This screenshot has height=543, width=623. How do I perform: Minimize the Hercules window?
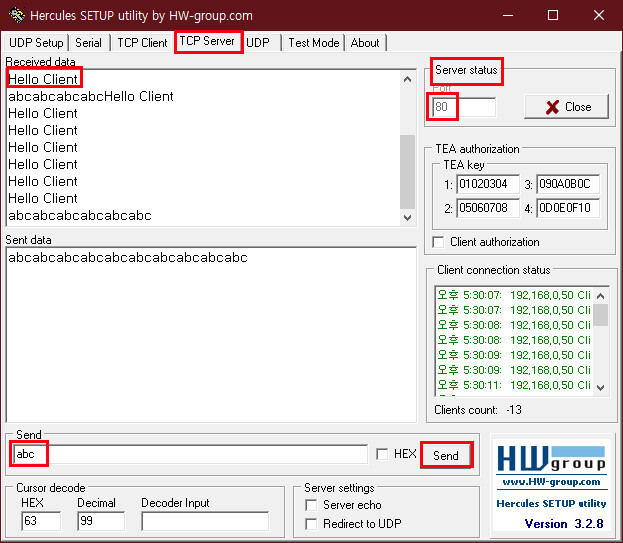click(508, 15)
